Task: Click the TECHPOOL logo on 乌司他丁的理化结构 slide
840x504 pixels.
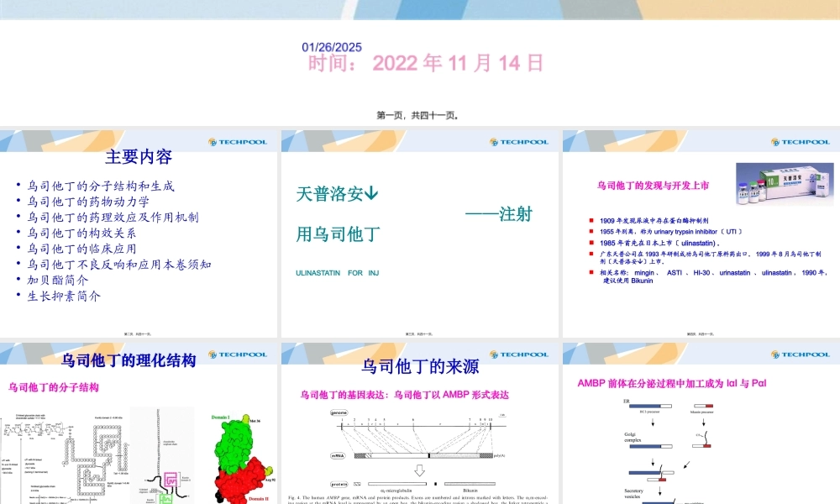Action: 239,354
